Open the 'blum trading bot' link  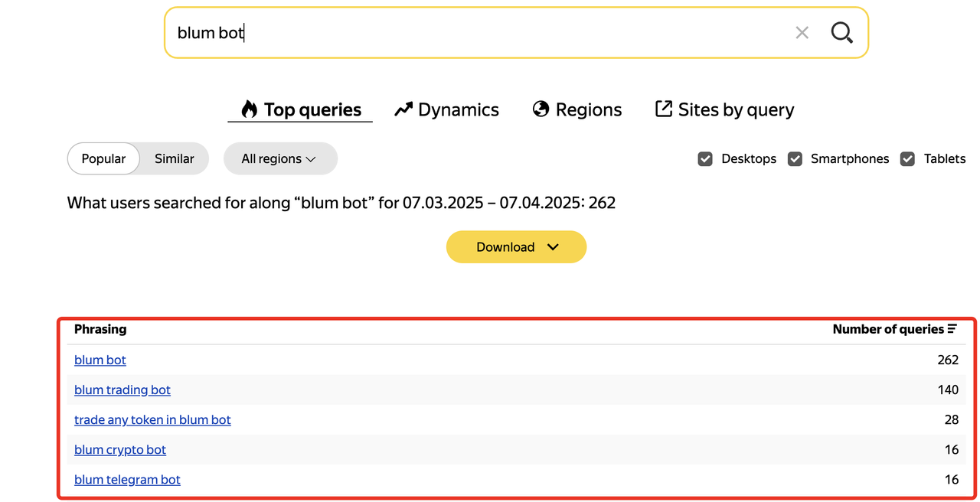(x=122, y=390)
